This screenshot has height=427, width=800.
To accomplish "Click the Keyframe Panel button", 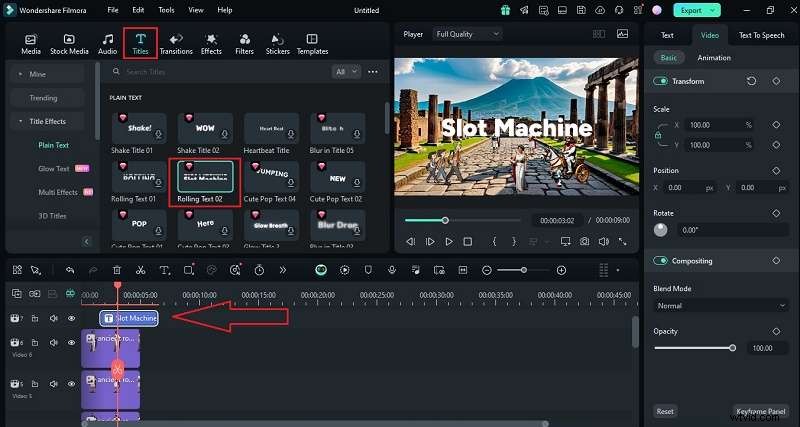I will (762, 411).
